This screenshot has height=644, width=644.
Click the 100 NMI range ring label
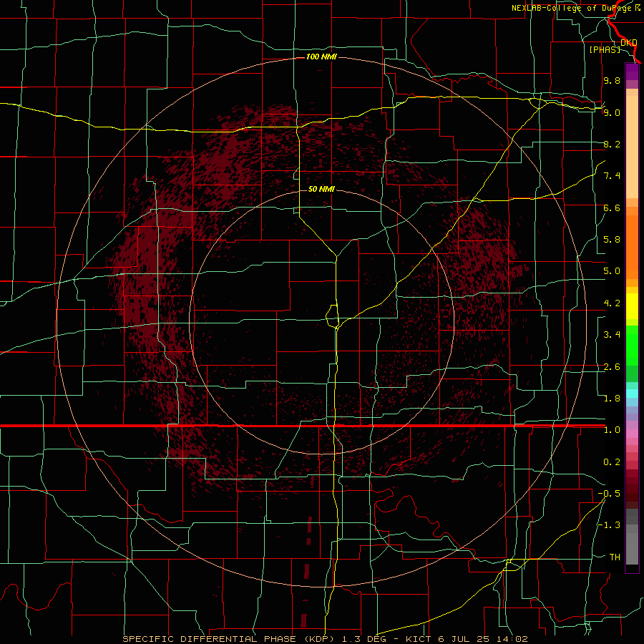(x=321, y=57)
